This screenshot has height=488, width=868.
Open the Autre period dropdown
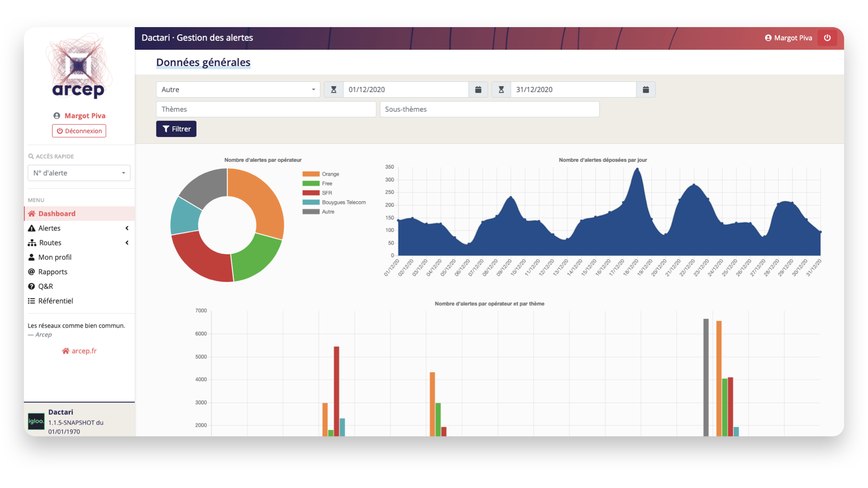(x=238, y=89)
